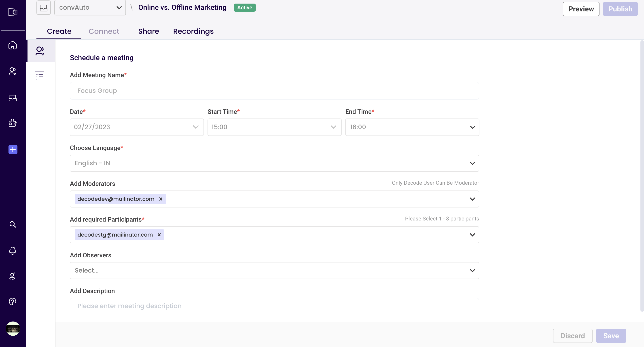This screenshot has width=644, height=347.
Task: Click 'Please Select 1 - 8 participants' hint
Action: point(442,218)
